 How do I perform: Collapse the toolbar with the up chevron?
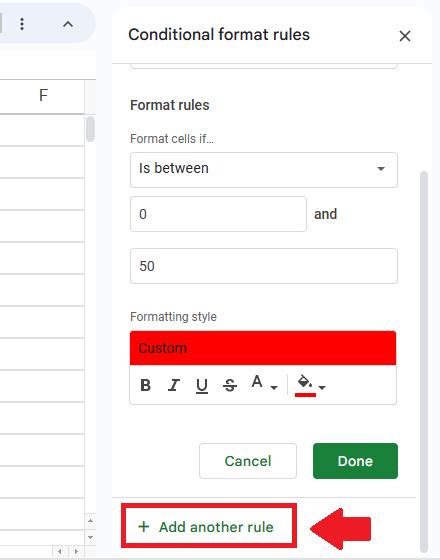point(68,24)
